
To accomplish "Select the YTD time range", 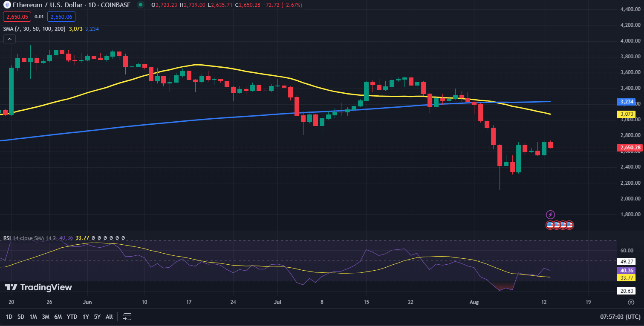I will (x=72, y=317).
